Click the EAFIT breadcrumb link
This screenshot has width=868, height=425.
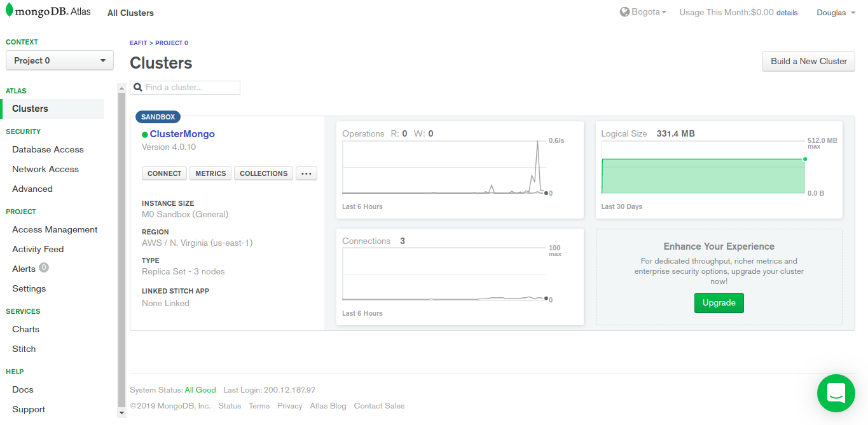(138, 43)
